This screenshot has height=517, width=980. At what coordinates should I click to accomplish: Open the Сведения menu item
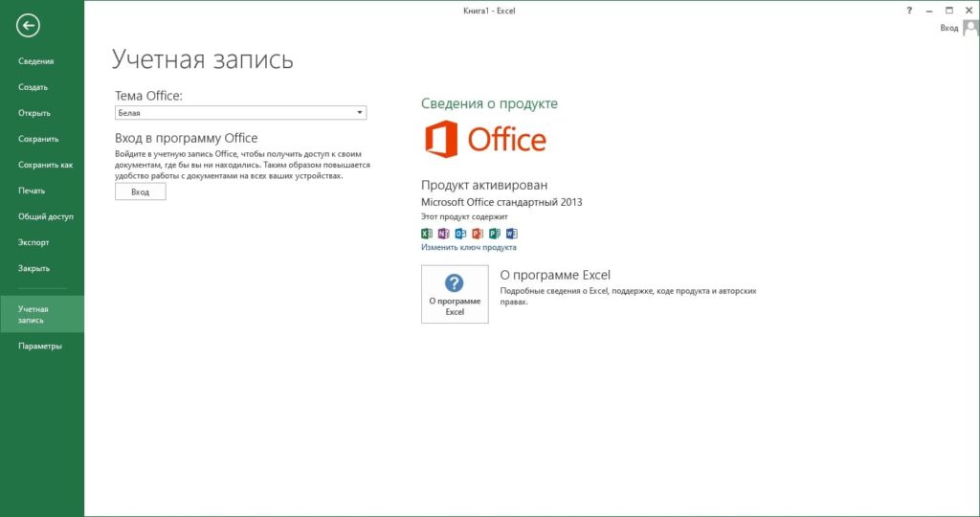36,61
